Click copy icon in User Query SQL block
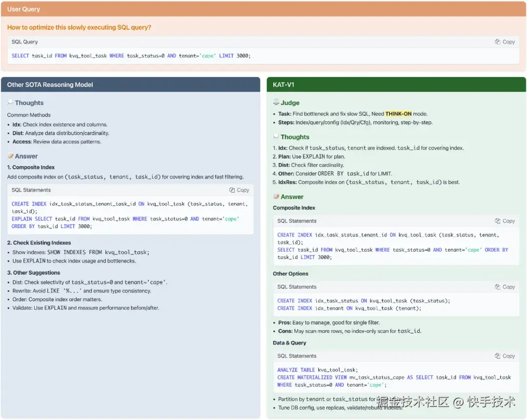 pyautogui.click(x=497, y=41)
